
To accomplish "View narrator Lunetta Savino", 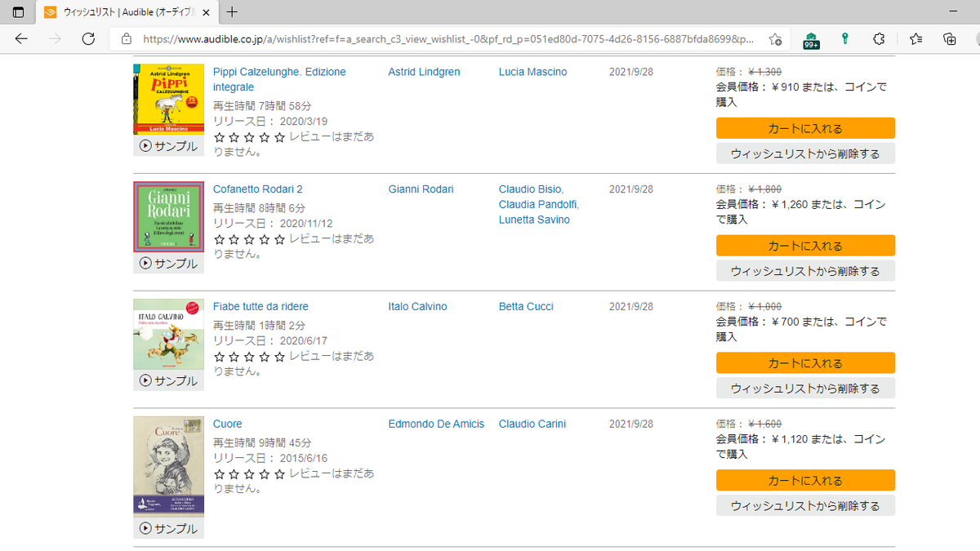I will coord(534,220).
